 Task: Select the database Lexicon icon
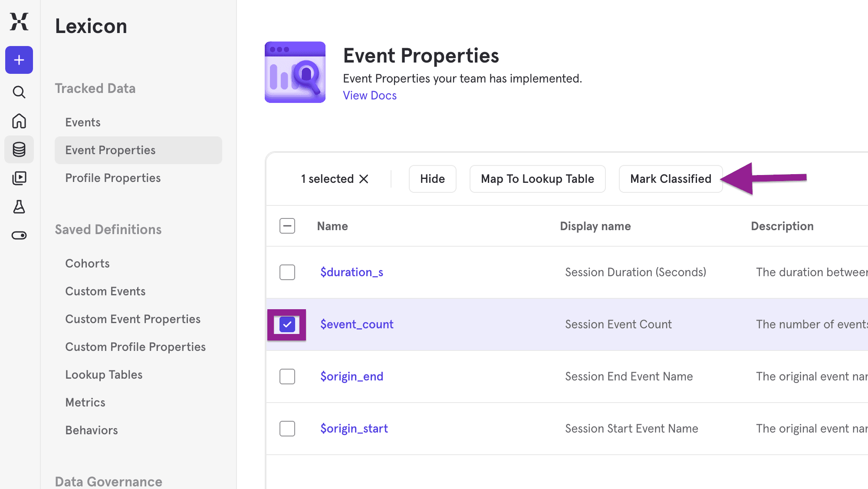pyautogui.click(x=19, y=149)
